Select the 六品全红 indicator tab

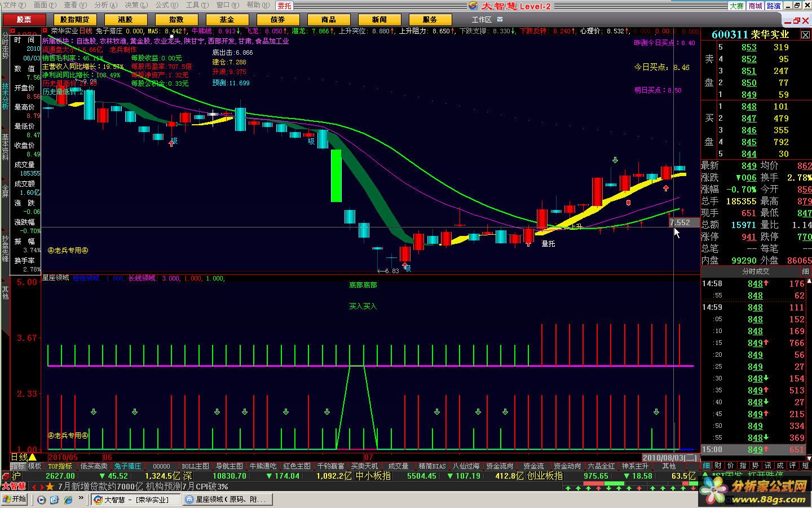[x=601, y=466]
